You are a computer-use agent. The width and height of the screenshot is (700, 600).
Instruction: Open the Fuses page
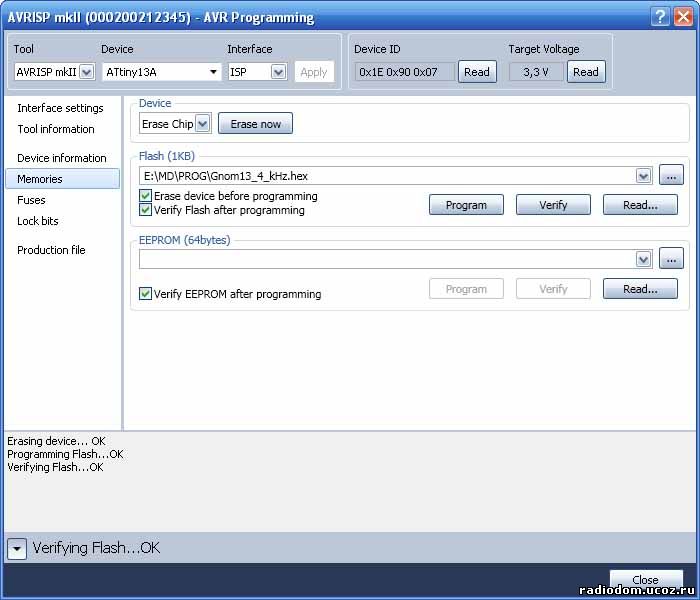[x=31, y=200]
